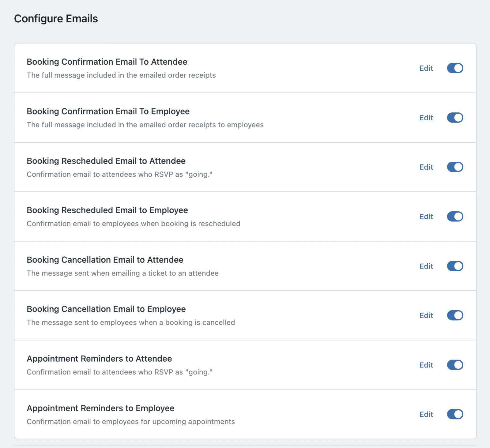Disable Booking Confirmation Email To Employee toggle

(x=455, y=118)
